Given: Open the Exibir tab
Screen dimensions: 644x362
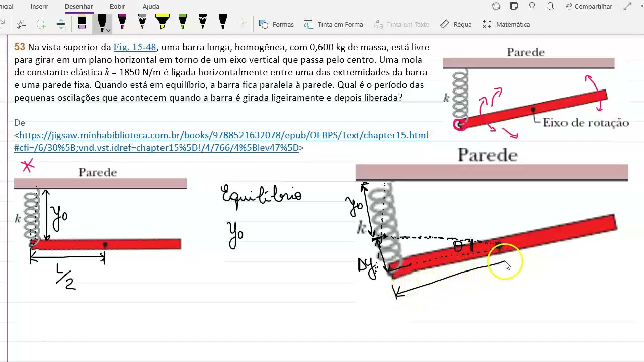Looking at the screenshot, I should (117, 7).
